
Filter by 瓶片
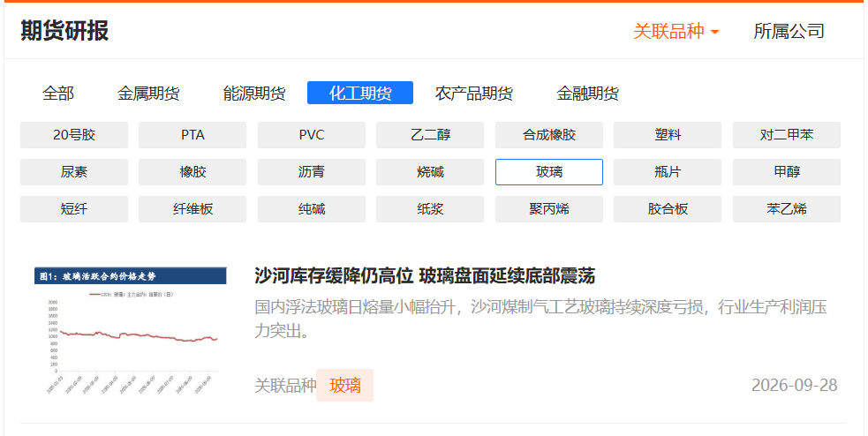click(668, 172)
